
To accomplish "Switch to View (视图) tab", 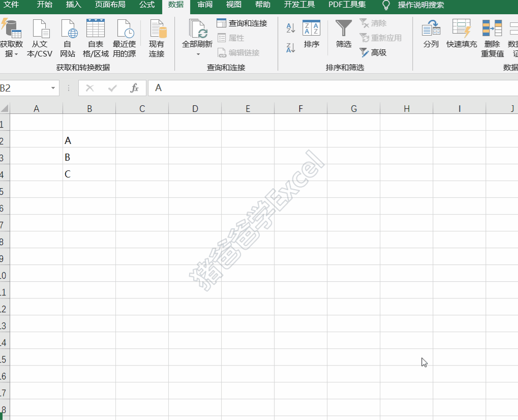I will coord(233,5).
